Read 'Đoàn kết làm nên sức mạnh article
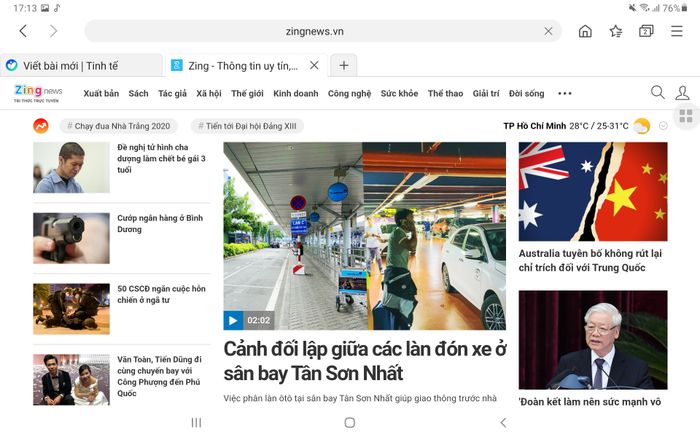This screenshot has width=700, height=438. coord(590,402)
